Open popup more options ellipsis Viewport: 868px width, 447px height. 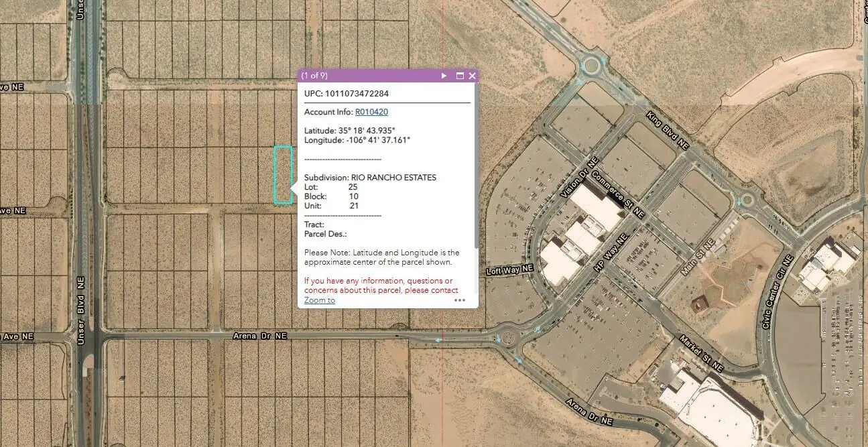pos(460,300)
